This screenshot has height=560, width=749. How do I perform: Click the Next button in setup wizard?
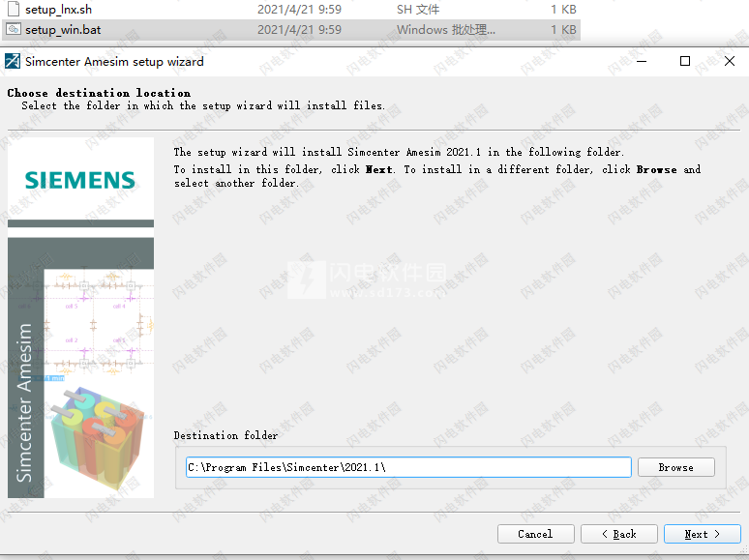point(703,534)
